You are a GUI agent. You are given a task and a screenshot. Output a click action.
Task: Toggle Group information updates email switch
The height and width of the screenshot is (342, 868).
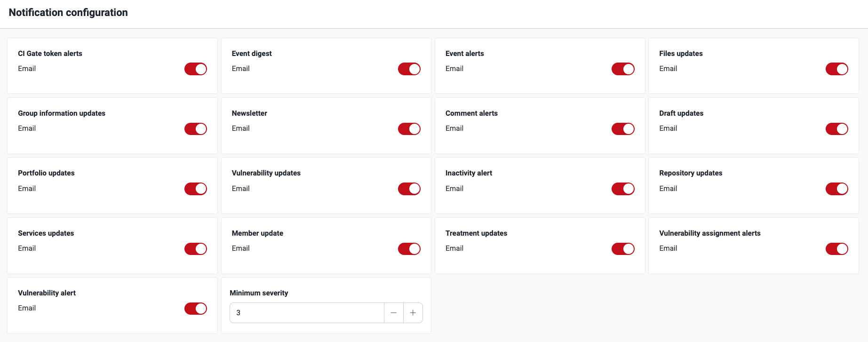point(195,129)
